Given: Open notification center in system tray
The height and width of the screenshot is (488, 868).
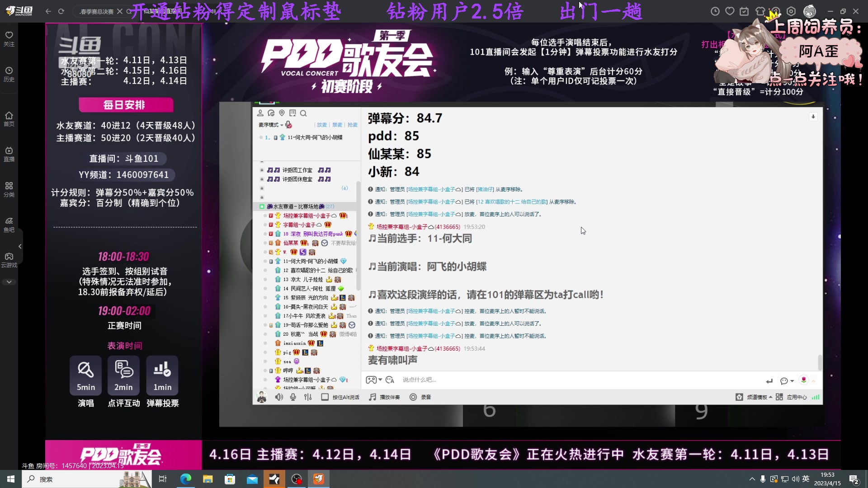Looking at the screenshot, I should point(854,479).
